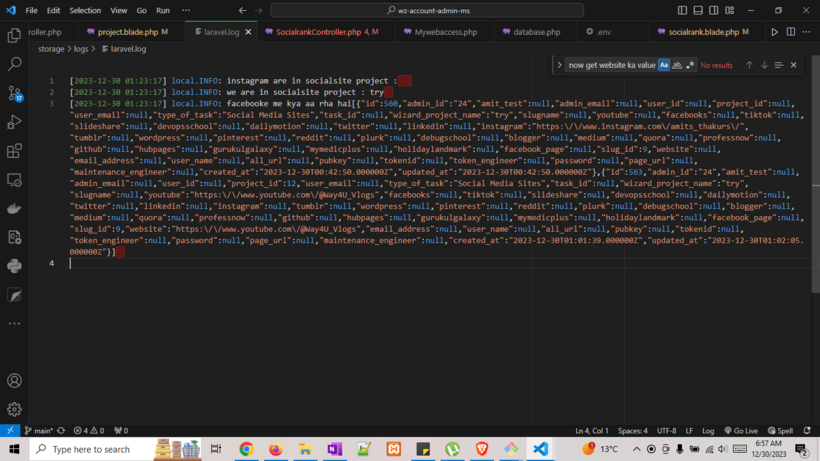The width and height of the screenshot is (820, 461).
Task: Toggle Match Whole Word in find widget
Action: [x=677, y=65]
